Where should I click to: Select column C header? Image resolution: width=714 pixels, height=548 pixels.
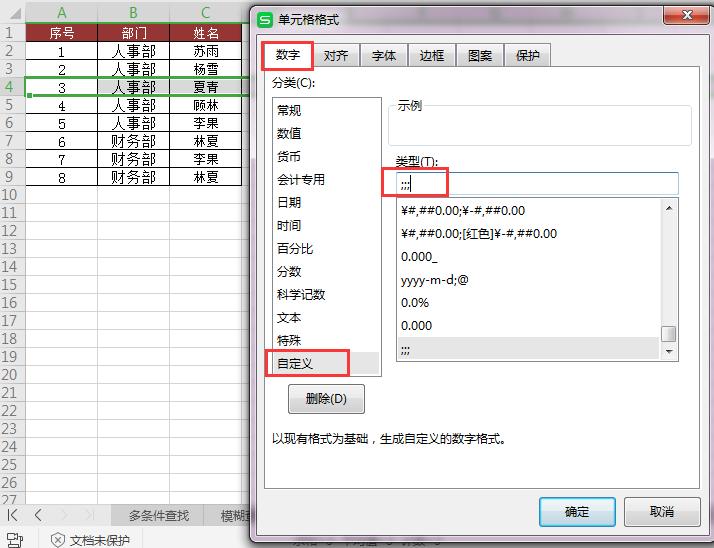205,12
